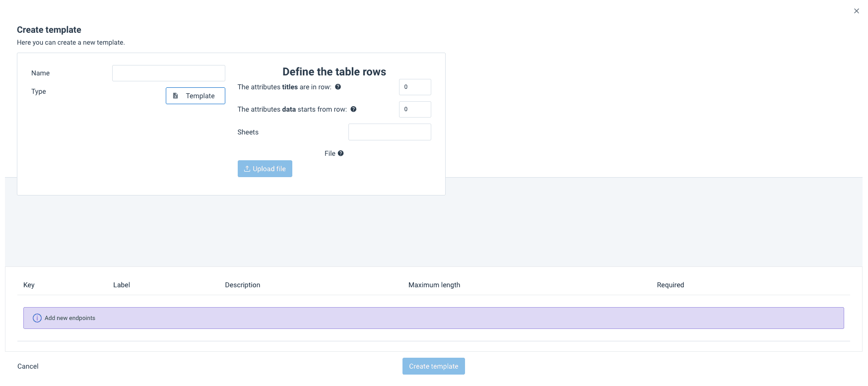Click help icon beside attributes titles row

338,87
